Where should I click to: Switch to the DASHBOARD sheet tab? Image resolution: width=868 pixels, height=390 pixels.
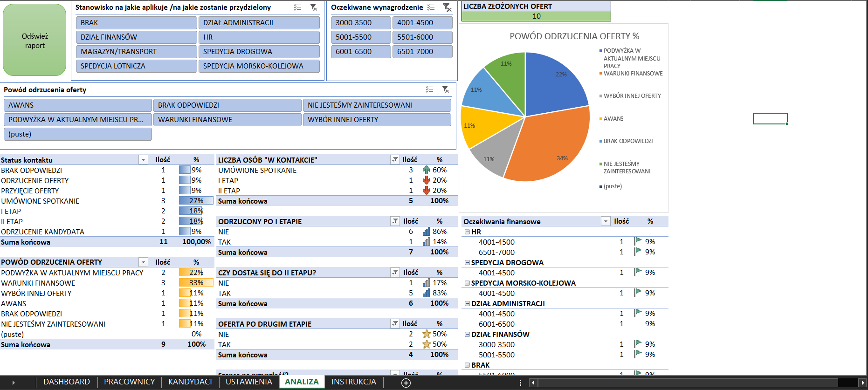67,382
